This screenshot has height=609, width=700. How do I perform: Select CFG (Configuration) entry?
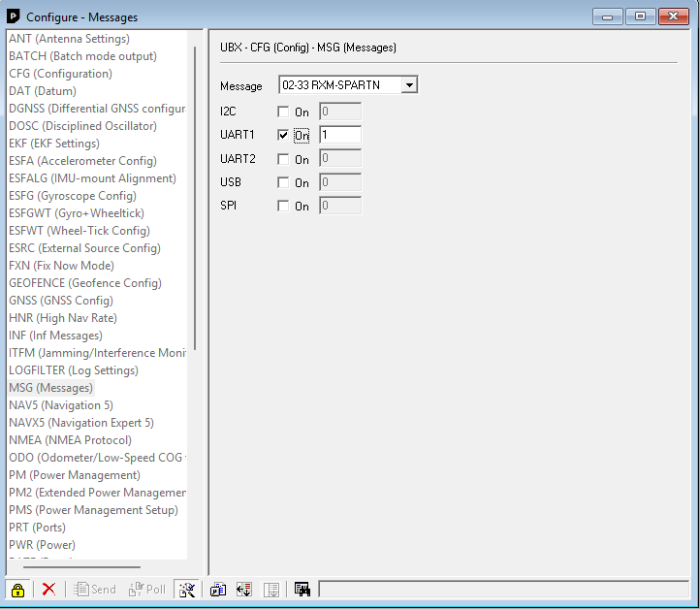click(x=60, y=74)
